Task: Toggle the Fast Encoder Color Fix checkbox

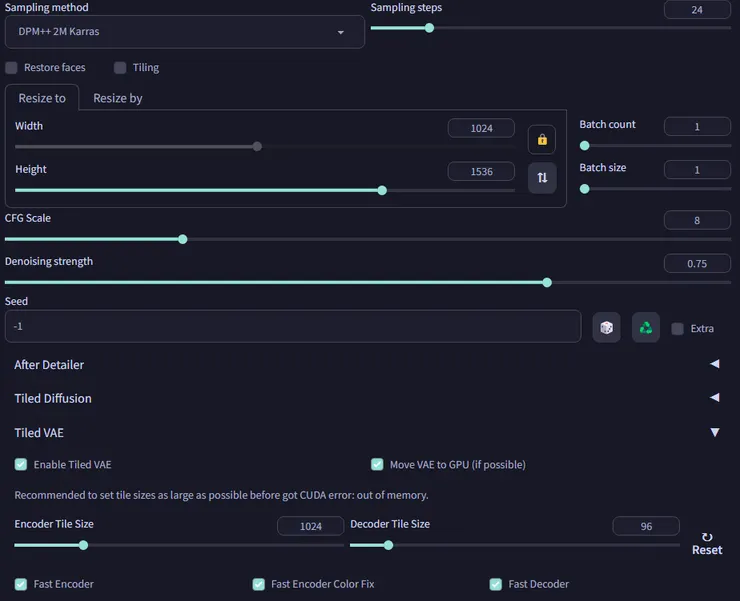Action: (259, 584)
